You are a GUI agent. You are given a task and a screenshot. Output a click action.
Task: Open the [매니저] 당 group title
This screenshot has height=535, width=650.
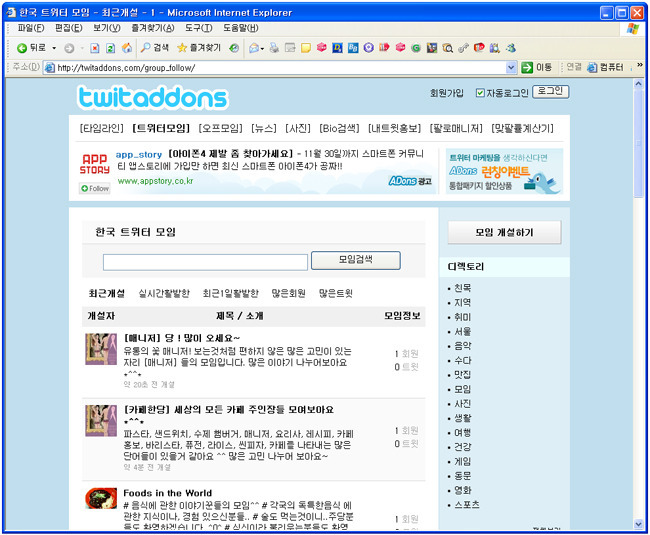click(x=182, y=338)
